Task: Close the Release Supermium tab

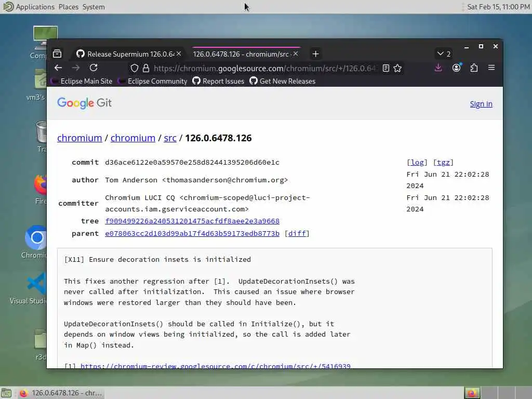Action: tap(179, 54)
